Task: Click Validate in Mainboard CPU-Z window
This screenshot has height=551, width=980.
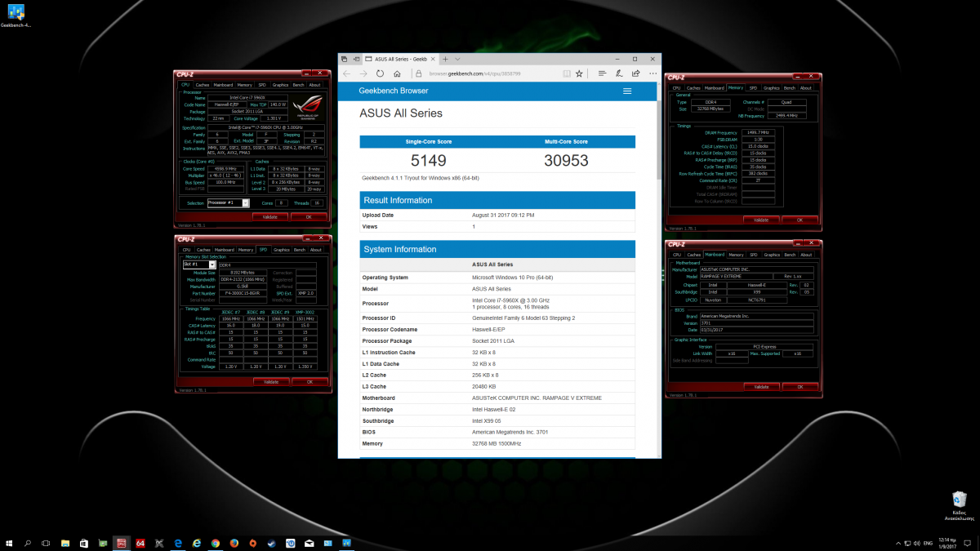Action: click(x=760, y=386)
